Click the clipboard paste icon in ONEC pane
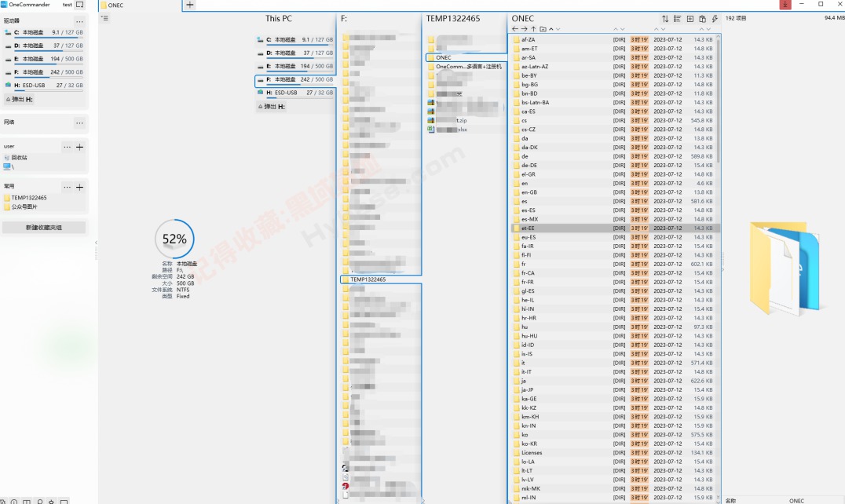Viewport: 845px width, 504px height. [x=702, y=18]
